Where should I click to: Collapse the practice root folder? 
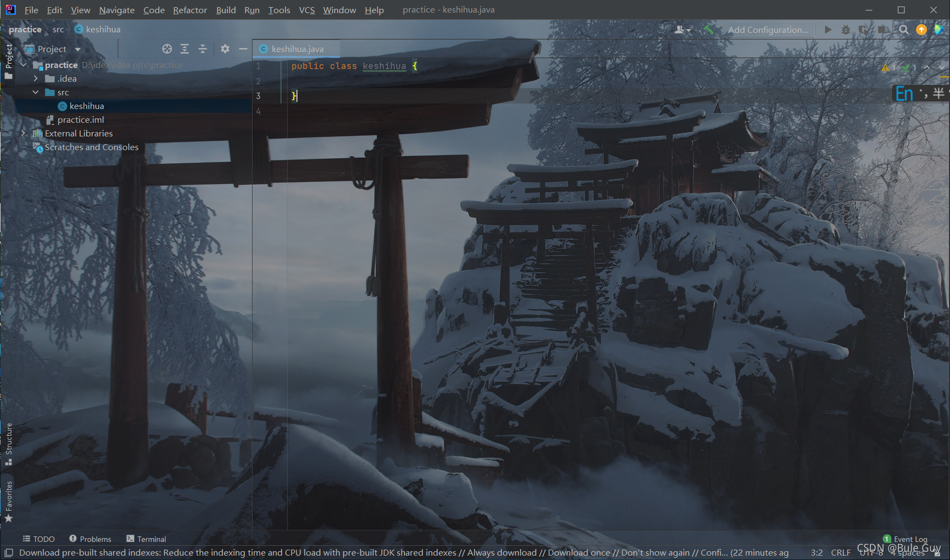click(x=24, y=65)
